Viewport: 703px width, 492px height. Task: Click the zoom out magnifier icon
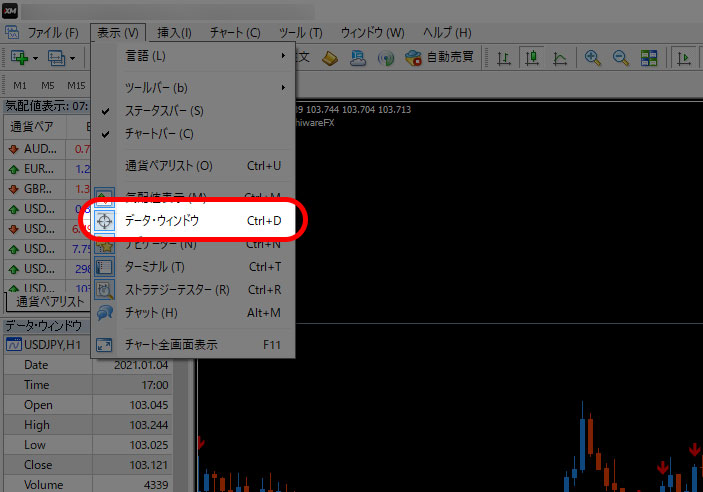[x=621, y=58]
